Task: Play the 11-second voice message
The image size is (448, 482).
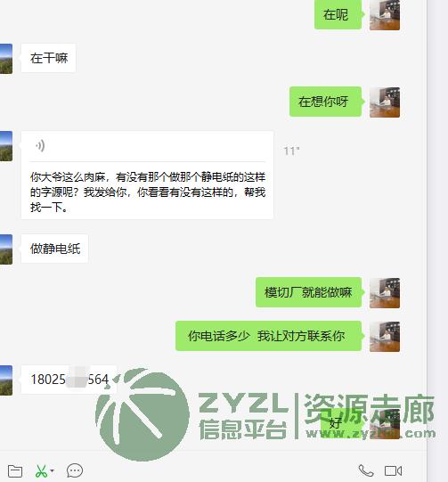Action: pos(147,146)
